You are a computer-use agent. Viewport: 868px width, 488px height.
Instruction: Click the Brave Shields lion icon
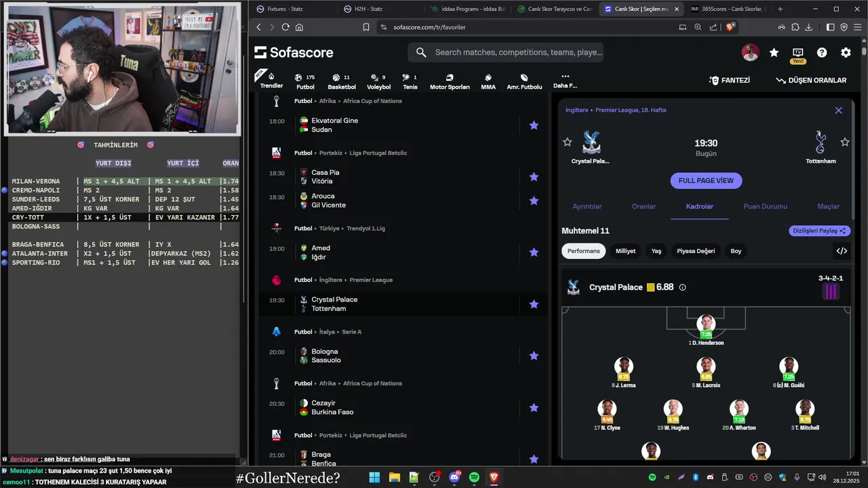[x=730, y=27]
